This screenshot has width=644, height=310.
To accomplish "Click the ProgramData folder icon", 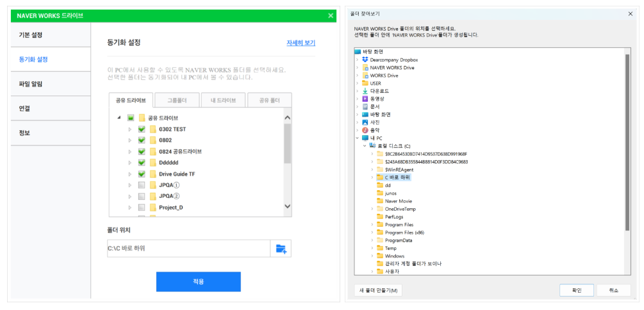I will tap(380, 240).
